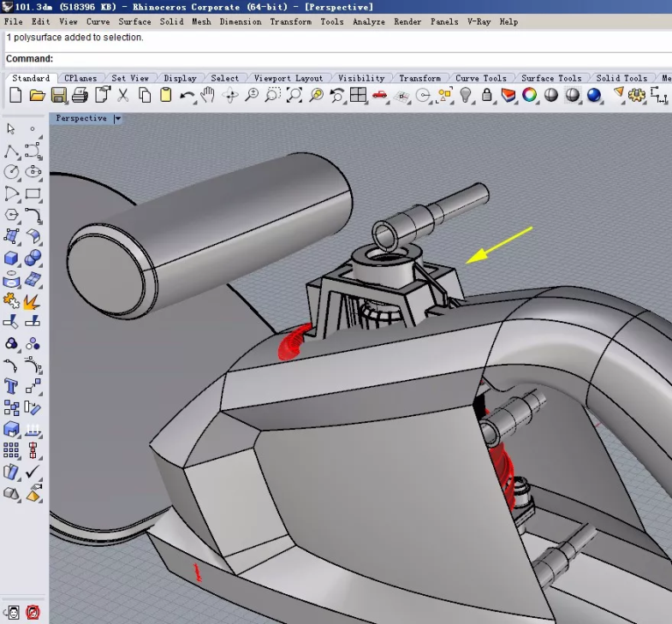Select the Box solid tool

pos(12,258)
